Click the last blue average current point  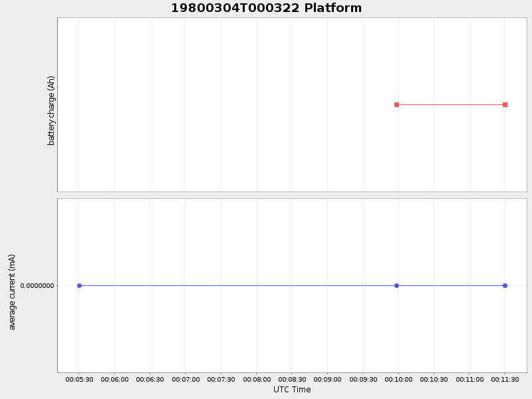click(x=505, y=286)
